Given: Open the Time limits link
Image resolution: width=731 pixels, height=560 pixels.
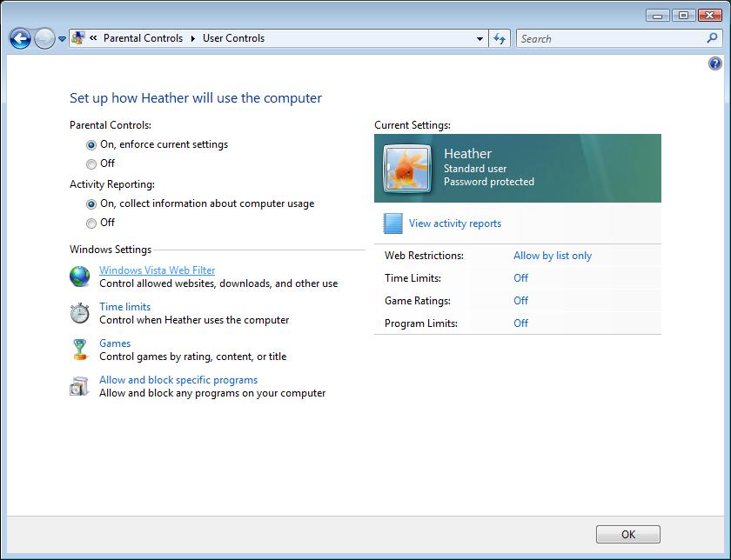Looking at the screenshot, I should [x=125, y=307].
